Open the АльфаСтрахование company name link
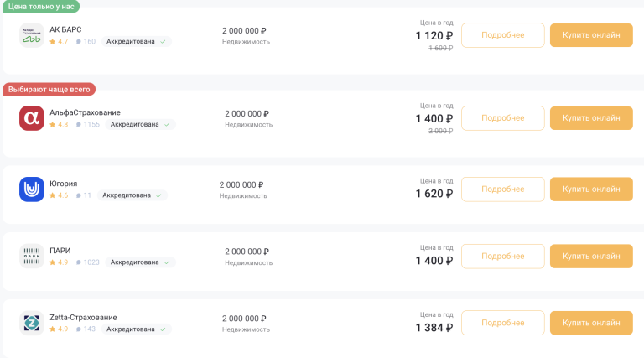 pos(85,112)
